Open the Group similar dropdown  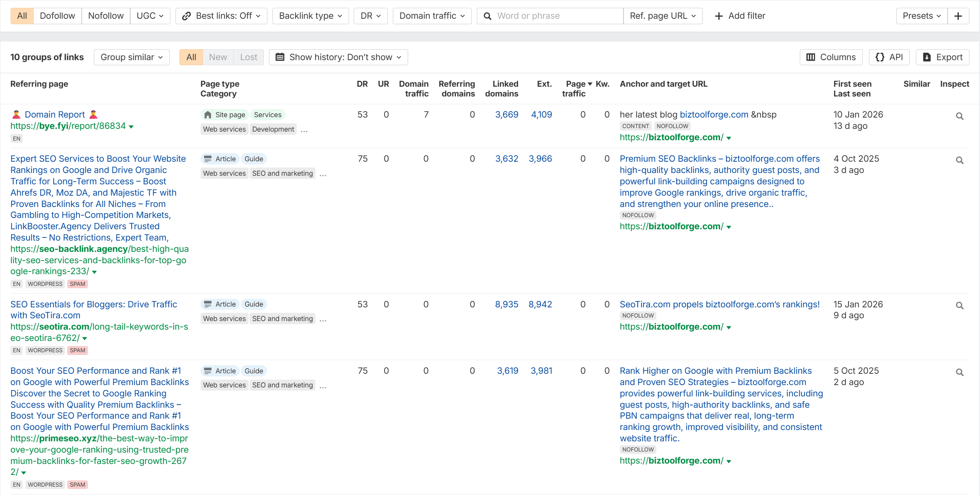point(131,57)
